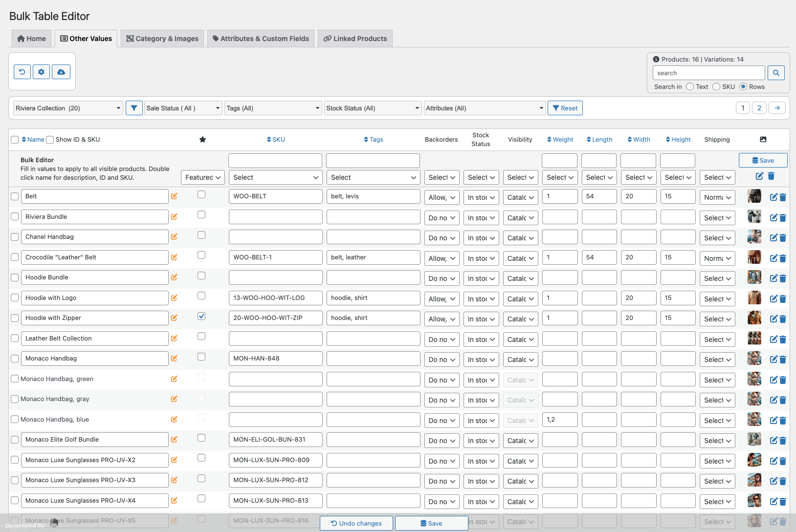
Task: Click the Monaco Handbag product thumbnail
Action: point(754,359)
